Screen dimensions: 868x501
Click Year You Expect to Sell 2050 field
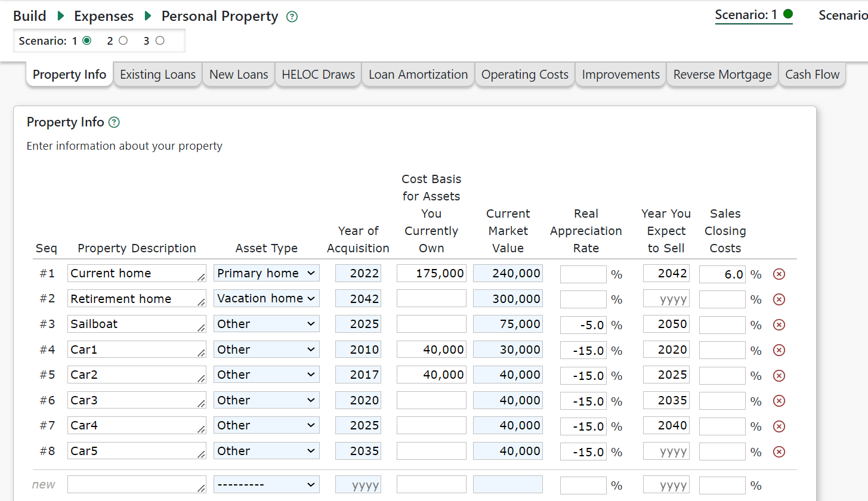(x=666, y=324)
